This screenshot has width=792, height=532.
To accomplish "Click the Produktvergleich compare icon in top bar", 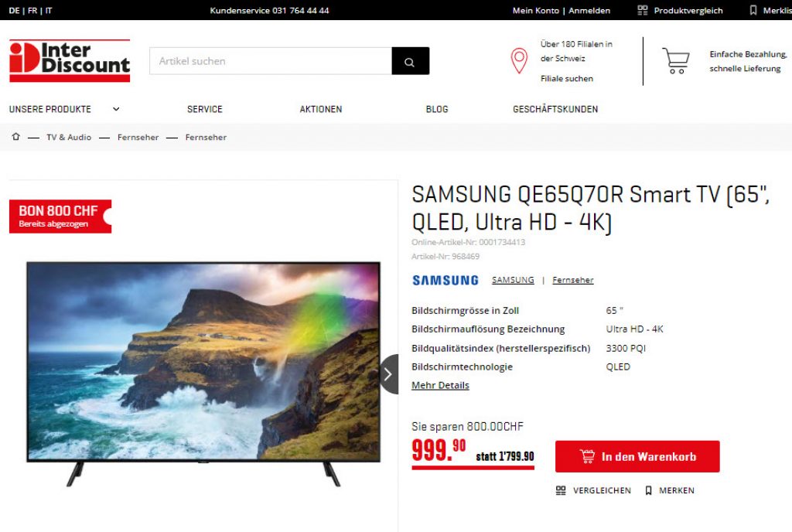I will pos(643,10).
